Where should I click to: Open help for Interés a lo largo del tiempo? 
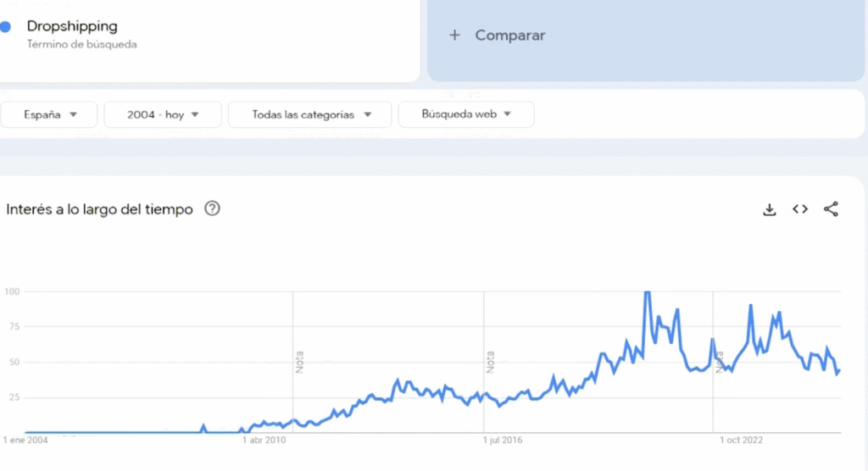pyautogui.click(x=212, y=208)
